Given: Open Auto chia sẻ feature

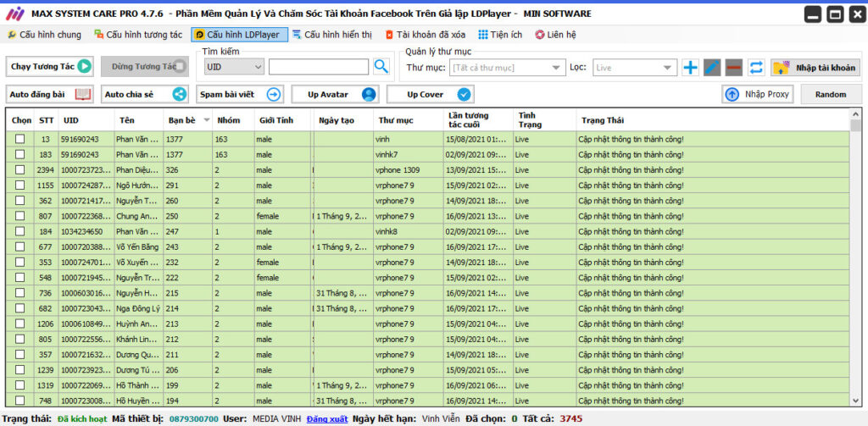Looking at the screenshot, I should tap(145, 95).
